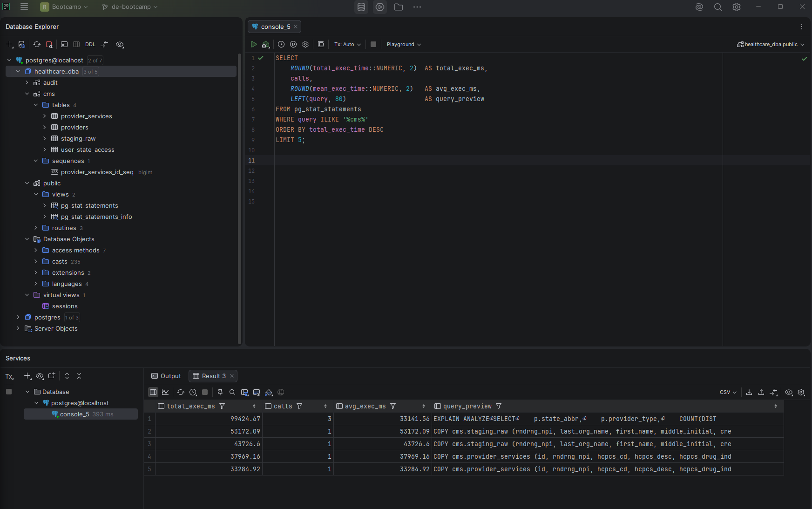
Task: Click the Tx transaction icon in Services
Action: [x=9, y=376]
